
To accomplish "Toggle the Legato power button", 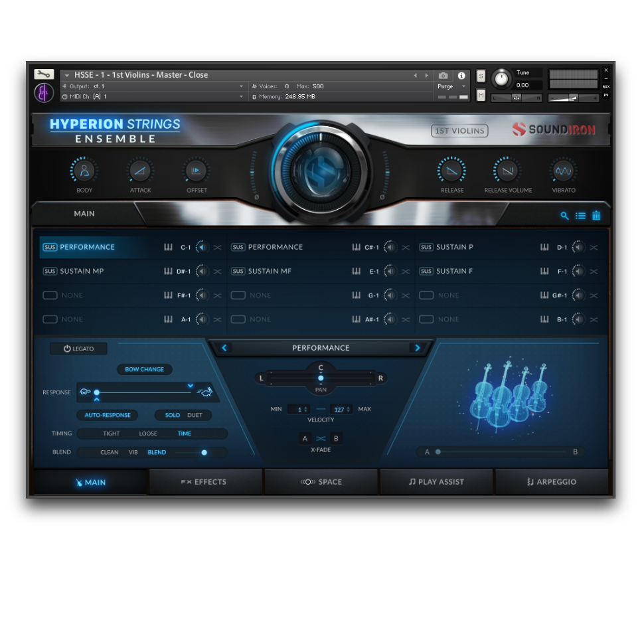I will pyautogui.click(x=78, y=349).
